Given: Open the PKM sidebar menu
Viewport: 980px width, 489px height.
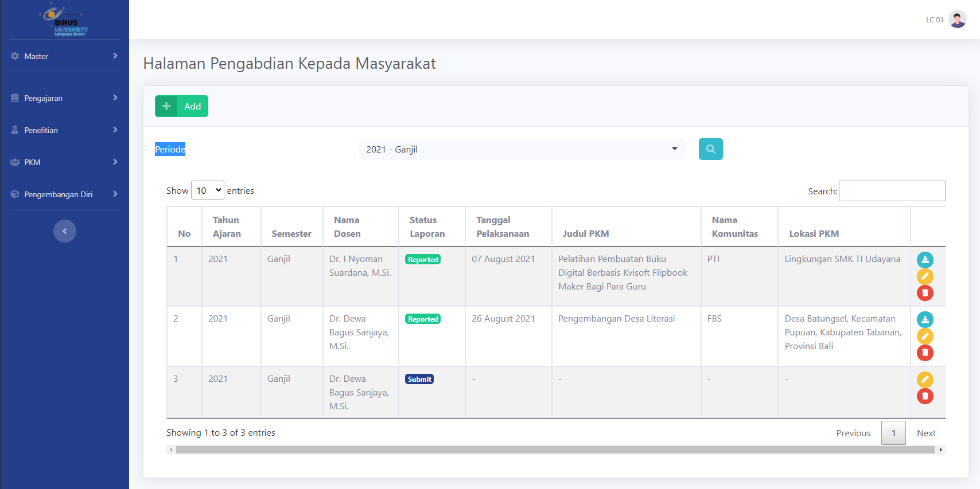Looking at the screenshot, I should pos(64,162).
